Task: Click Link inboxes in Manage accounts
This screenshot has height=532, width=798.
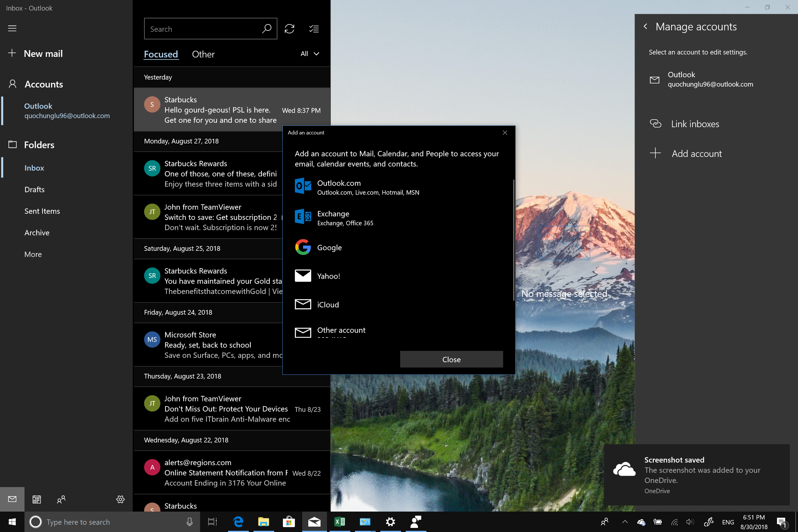Action: tap(716, 124)
